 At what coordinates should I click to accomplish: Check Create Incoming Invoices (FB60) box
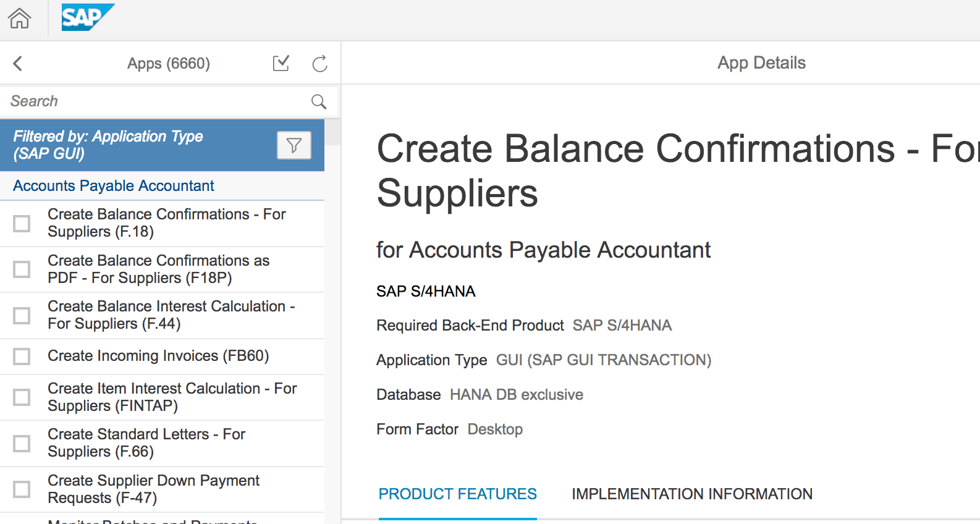pyautogui.click(x=22, y=357)
